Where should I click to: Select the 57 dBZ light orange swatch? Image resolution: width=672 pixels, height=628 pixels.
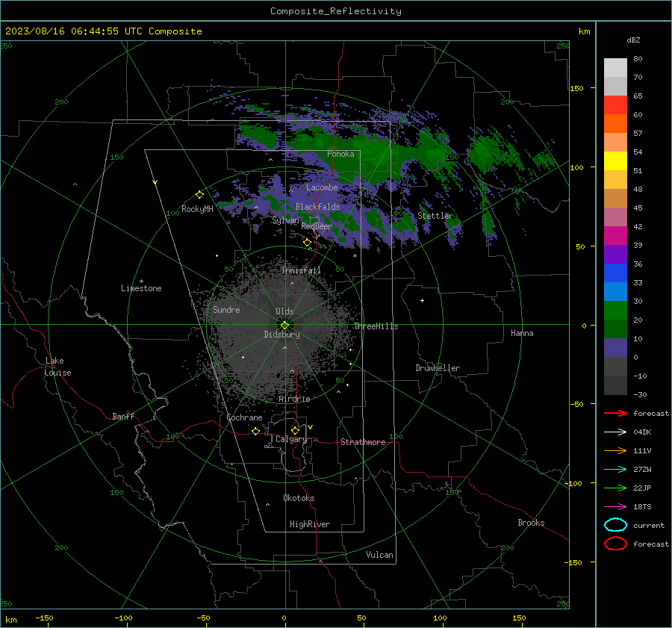(x=615, y=143)
